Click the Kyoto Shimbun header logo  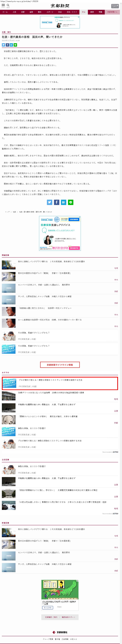coord(60,6)
